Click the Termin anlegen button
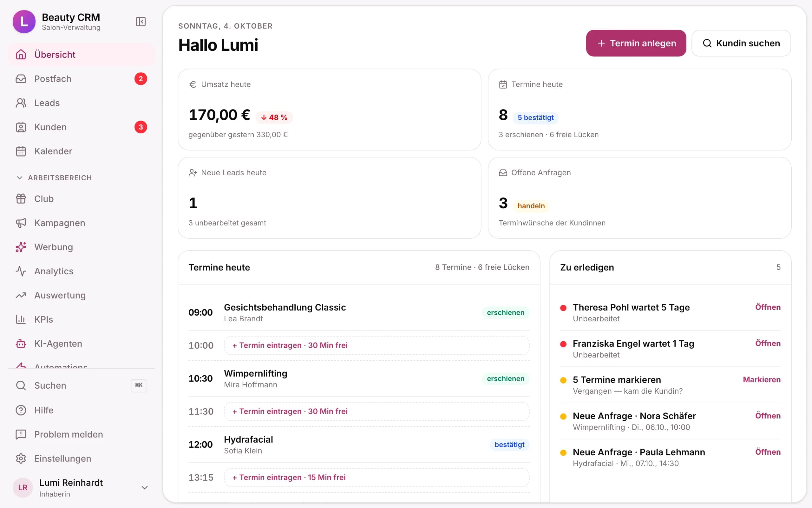 click(636, 43)
